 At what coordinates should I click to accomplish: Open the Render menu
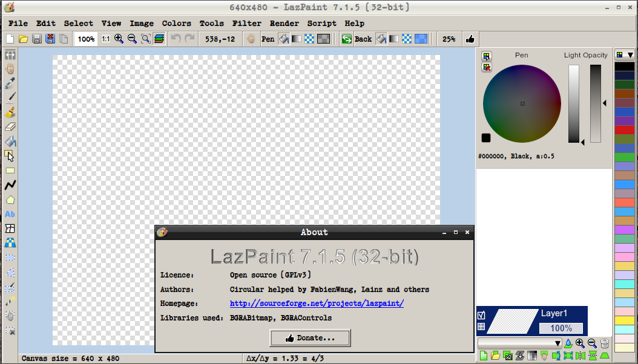point(284,24)
